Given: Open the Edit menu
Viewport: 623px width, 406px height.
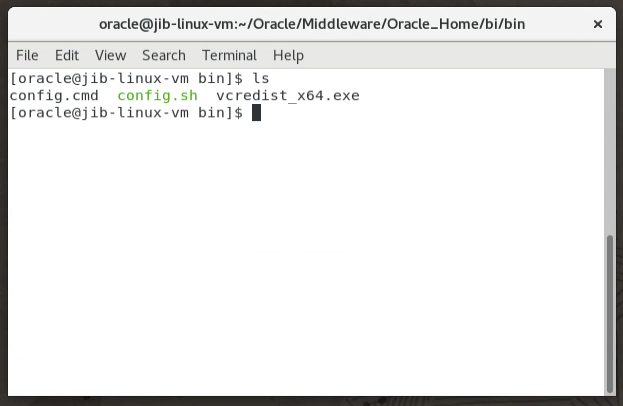Looking at the screenshot, I should pyautogui.click(x=67, y=55).
